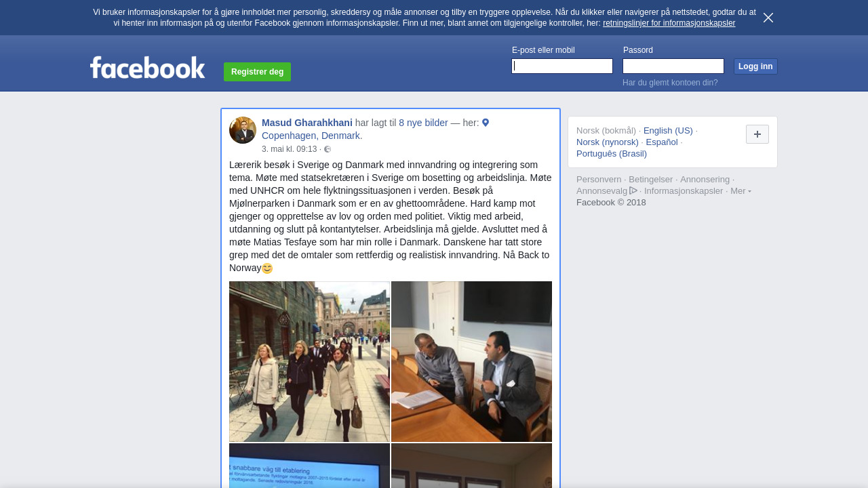Click the plus button for more languages
The height and width of the screenshot is (488, 868).
(757, 134)
